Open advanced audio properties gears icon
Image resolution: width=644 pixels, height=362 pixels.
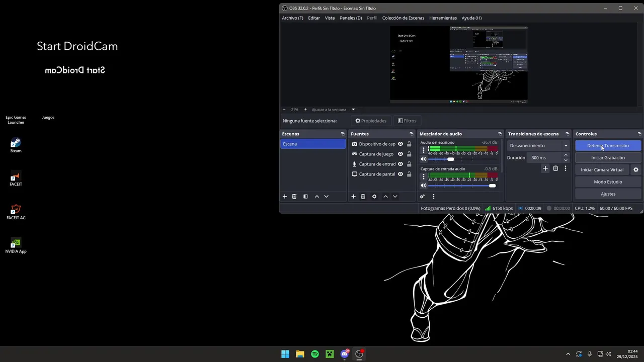422,197
